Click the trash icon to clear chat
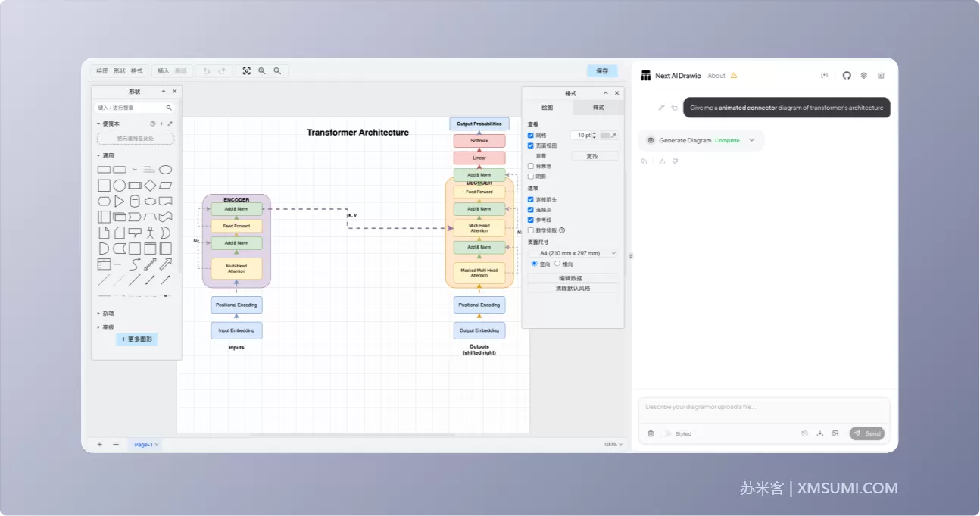This screenshot has width=980, height=516. tap(651, 433)
